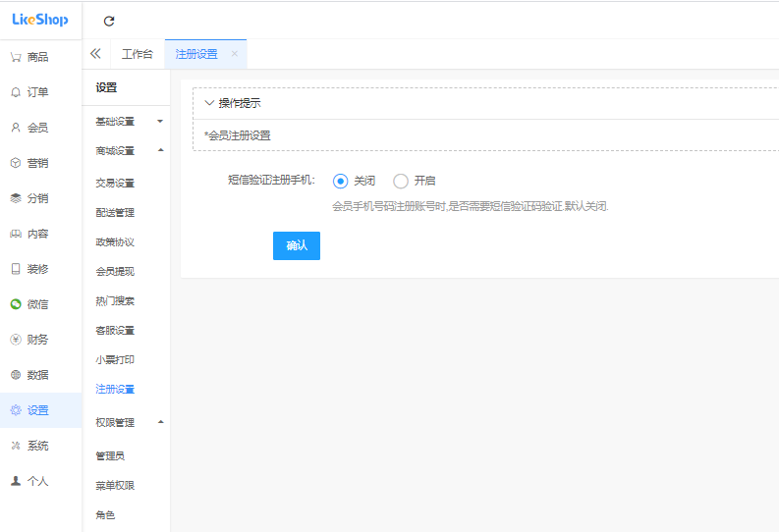The image size is (779, 532).
Task: Click the 短信验证注册手机 label
Action: [x=271, y=181]
